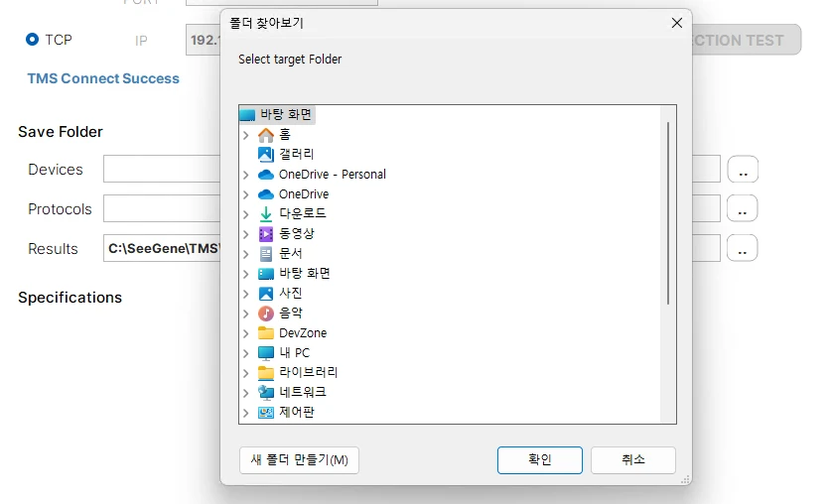Select the 홈 home icon in folder tree

pos(266,135)
